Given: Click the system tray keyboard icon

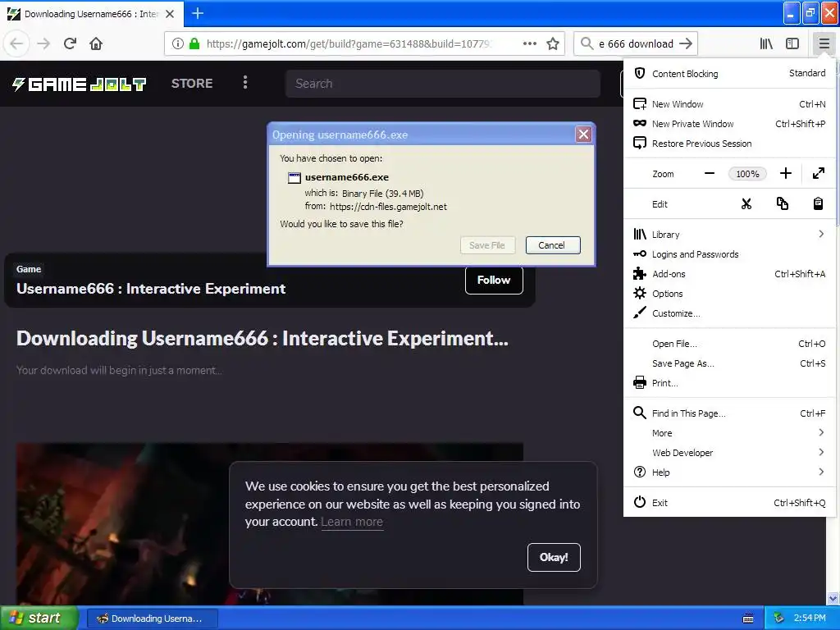Looking at the screenshot, I should pos(748,619).
